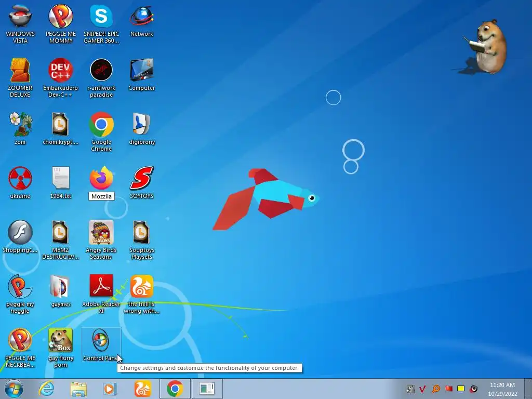Launch the SOYTOYS desktop shortcut
The image size is (532, 399).
point(141,182)
